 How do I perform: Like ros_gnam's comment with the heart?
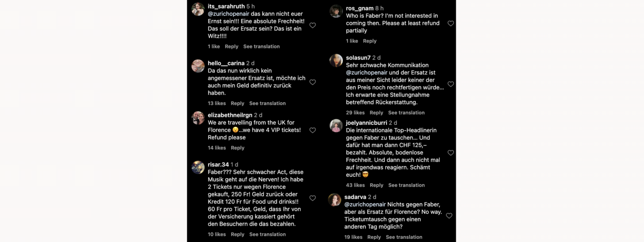point(451,23)
